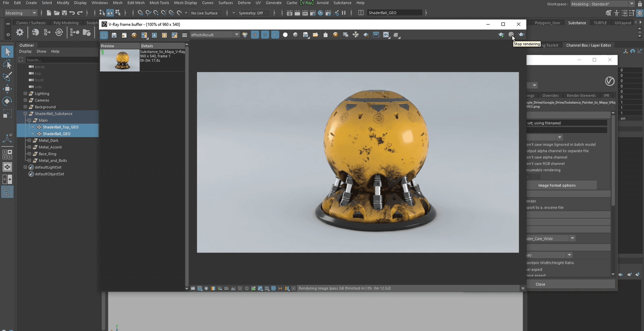Expand the Lighting group in Outliner
644x331 pixels.
point(25,93)
